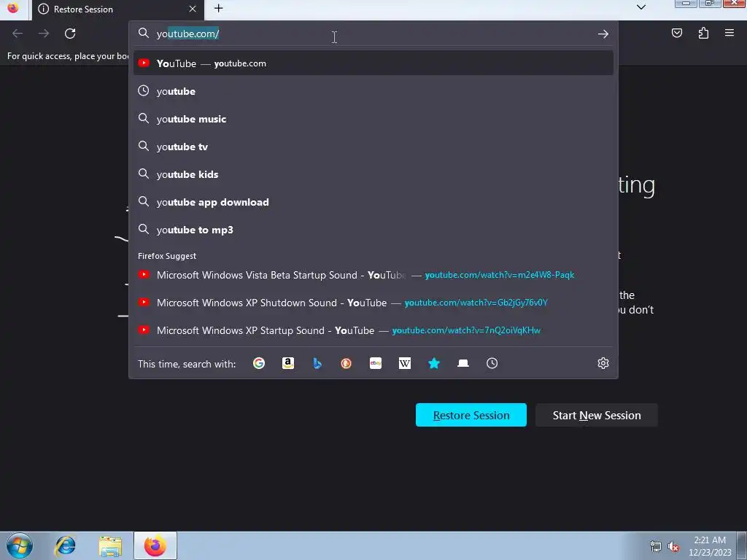This screenshot has width=747, height=560.
Task: Select 'youtube music' search suggestion
Action: (373, 119)
